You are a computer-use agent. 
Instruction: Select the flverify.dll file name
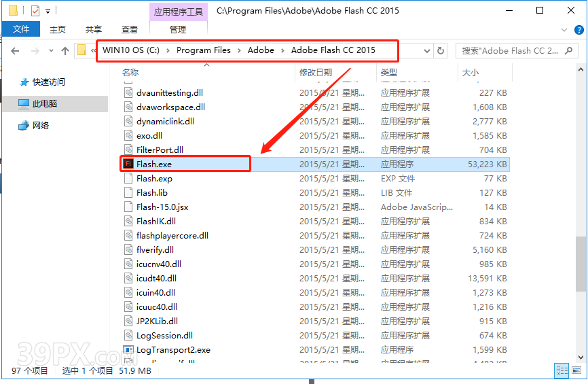click(x=155, y=249)
